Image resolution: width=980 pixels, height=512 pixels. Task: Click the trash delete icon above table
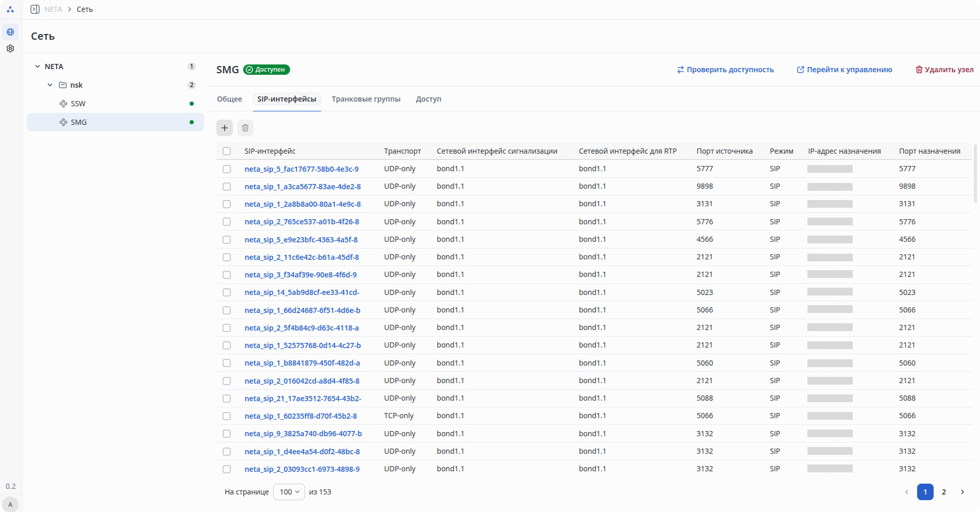(x=245, y=128)
